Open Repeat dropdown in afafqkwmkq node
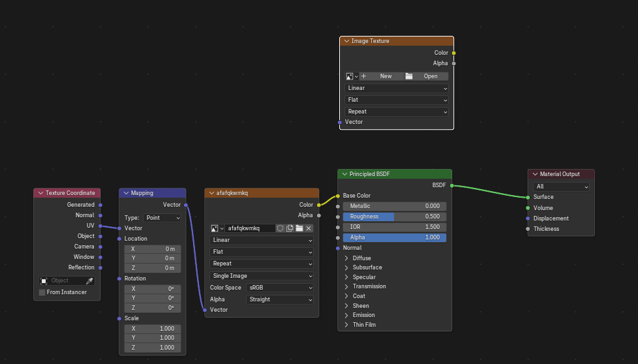 coord(262,264)
